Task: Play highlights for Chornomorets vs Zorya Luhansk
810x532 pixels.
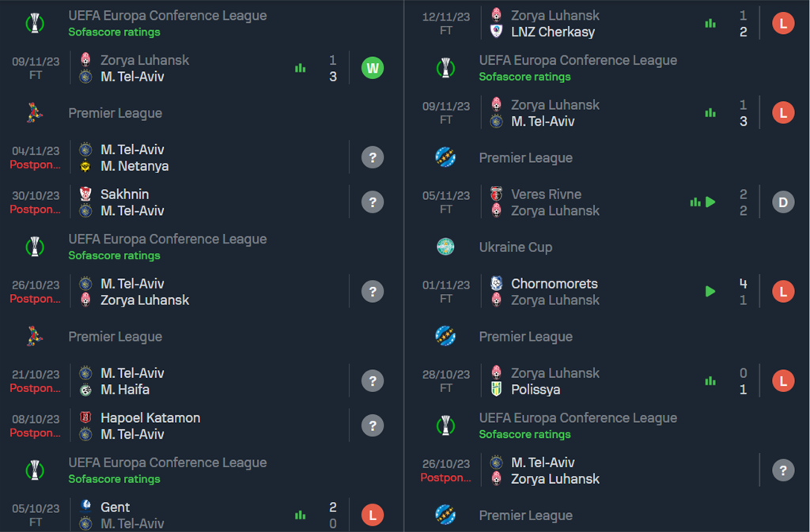Action: [710, 292]
